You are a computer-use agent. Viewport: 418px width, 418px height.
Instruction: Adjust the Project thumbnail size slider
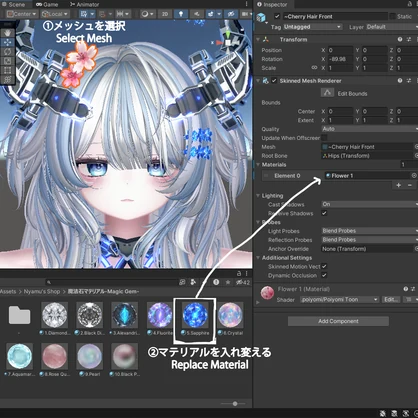[x=234, y=403]
